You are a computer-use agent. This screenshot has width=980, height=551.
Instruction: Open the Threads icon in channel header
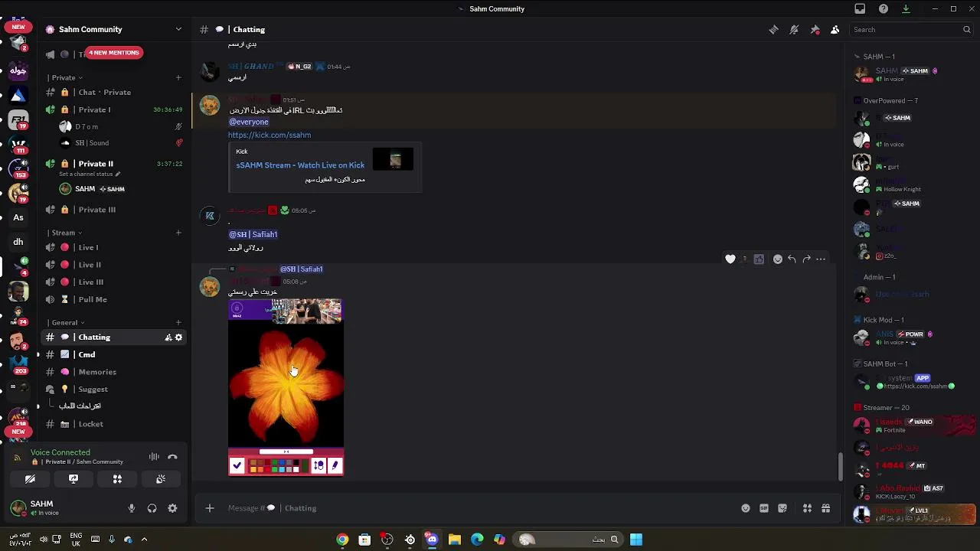[x=773, y=30]
